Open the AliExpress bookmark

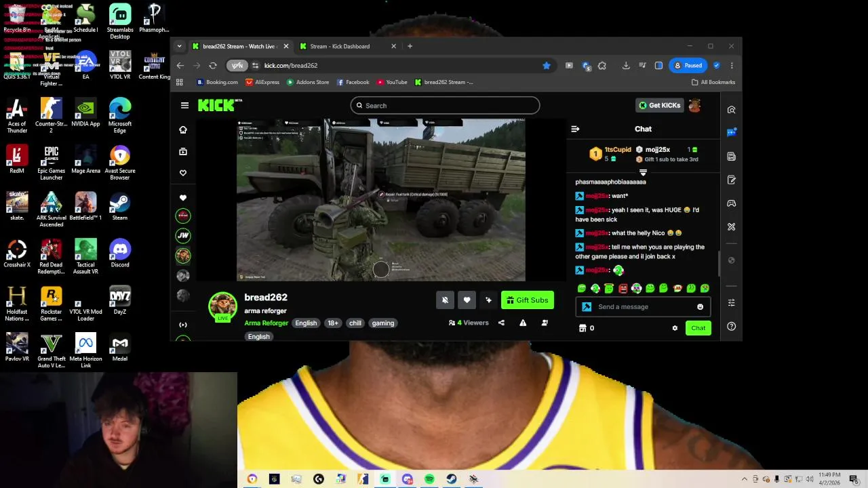point(262,82)
